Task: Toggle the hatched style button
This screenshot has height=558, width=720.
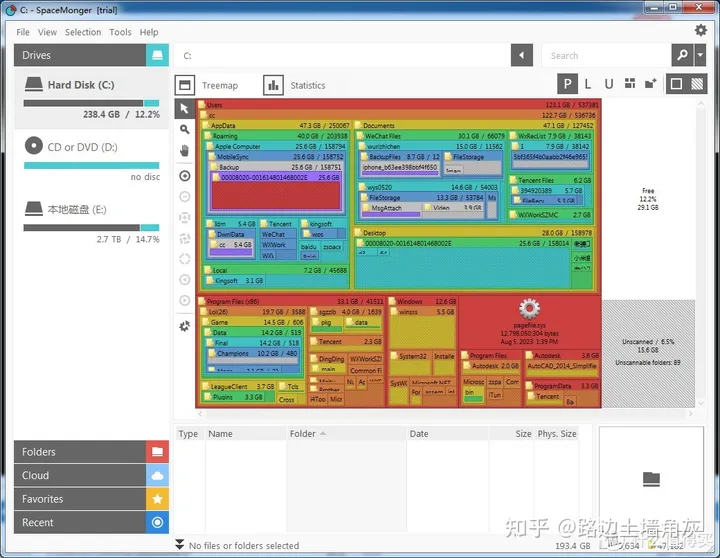Action: point(697,84)
